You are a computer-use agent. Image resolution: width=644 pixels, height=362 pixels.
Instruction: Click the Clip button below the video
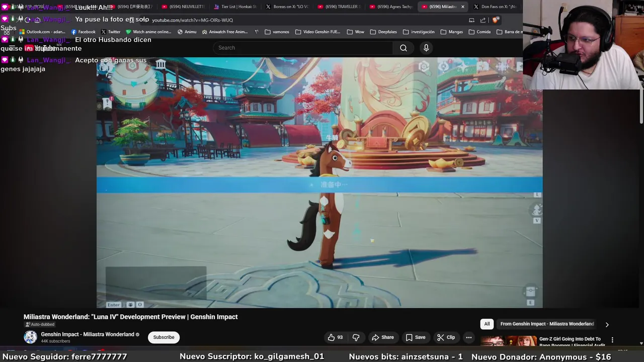(446, 337)
